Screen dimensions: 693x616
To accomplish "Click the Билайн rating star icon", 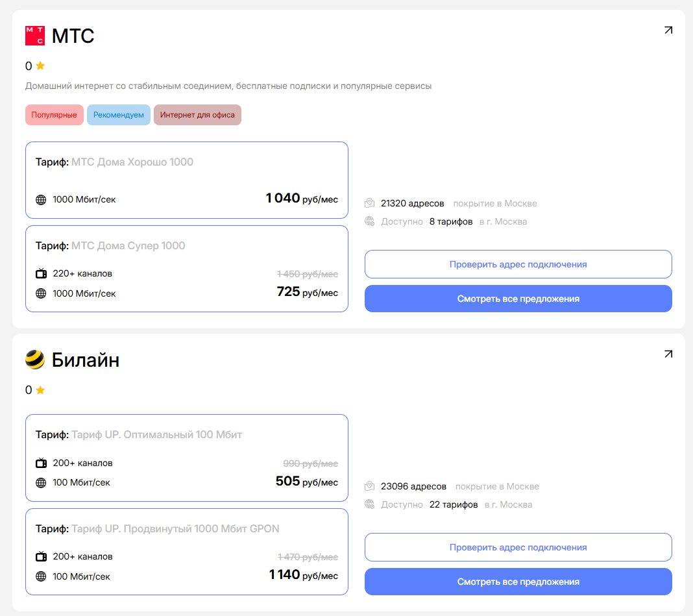I will tap(40, 390).
